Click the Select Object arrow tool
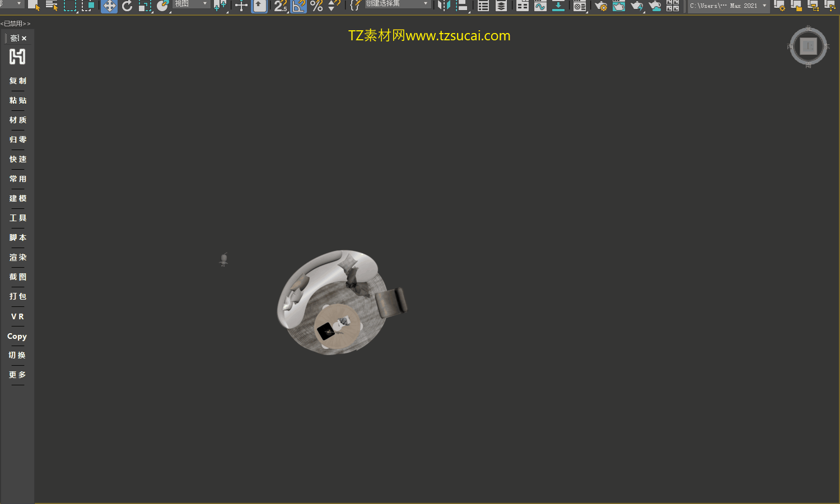Image resolution: width=840 pixels, height=504 pixels. 34,6
